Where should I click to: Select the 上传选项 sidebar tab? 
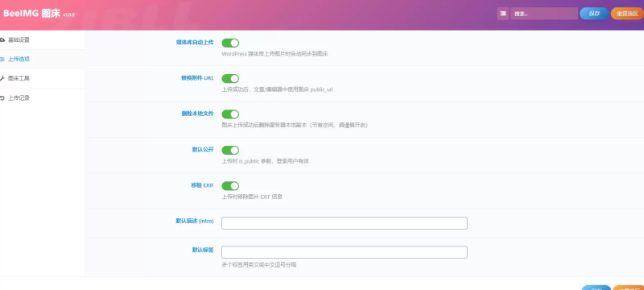43,59
